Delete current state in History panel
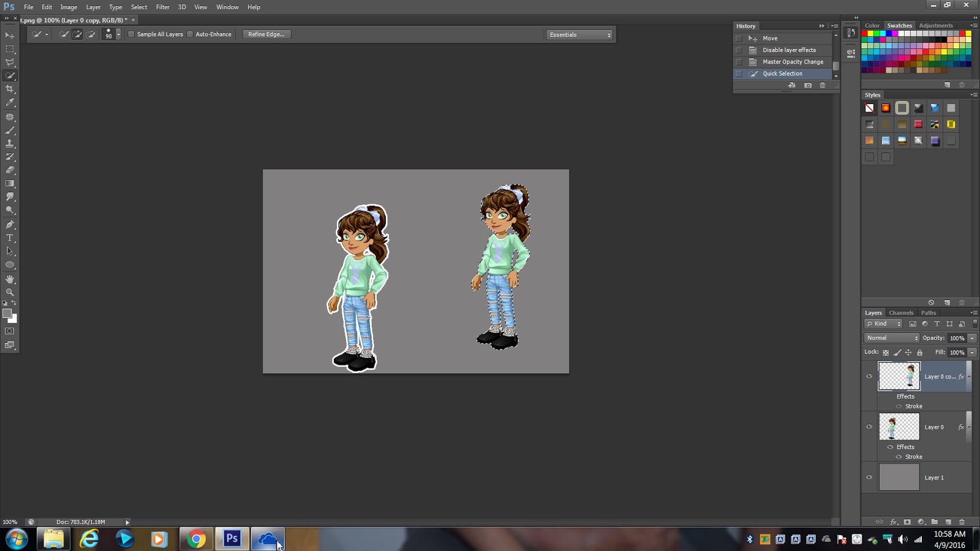Viewport: 980px width, 551px height. (823, 86)
